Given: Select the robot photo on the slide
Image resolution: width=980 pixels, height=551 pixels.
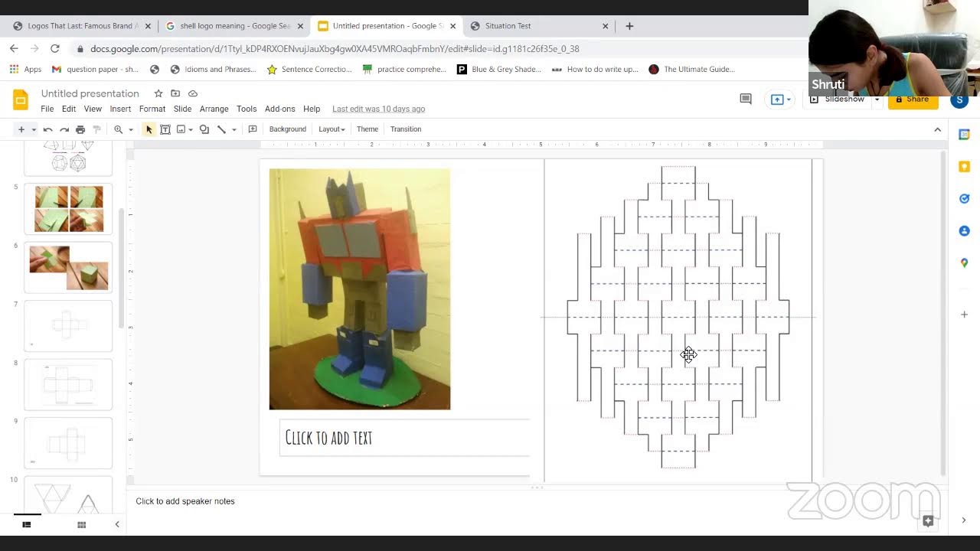Looking at the screenshot, I should [360, 289].
